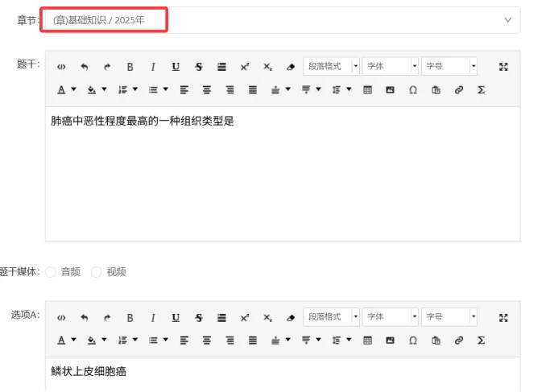Apply italic in 选项A editor

(x=153, y=318)
